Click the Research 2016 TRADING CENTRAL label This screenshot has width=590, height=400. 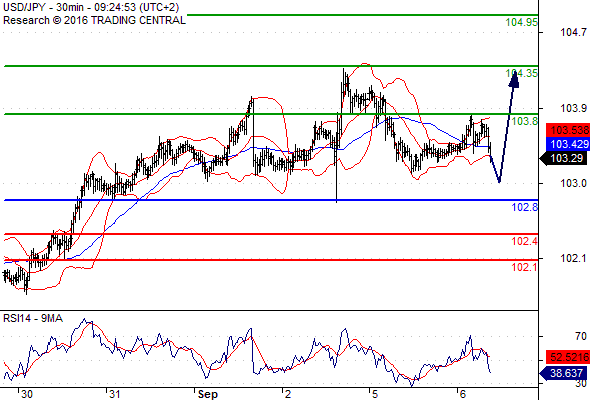coord(94,20)
